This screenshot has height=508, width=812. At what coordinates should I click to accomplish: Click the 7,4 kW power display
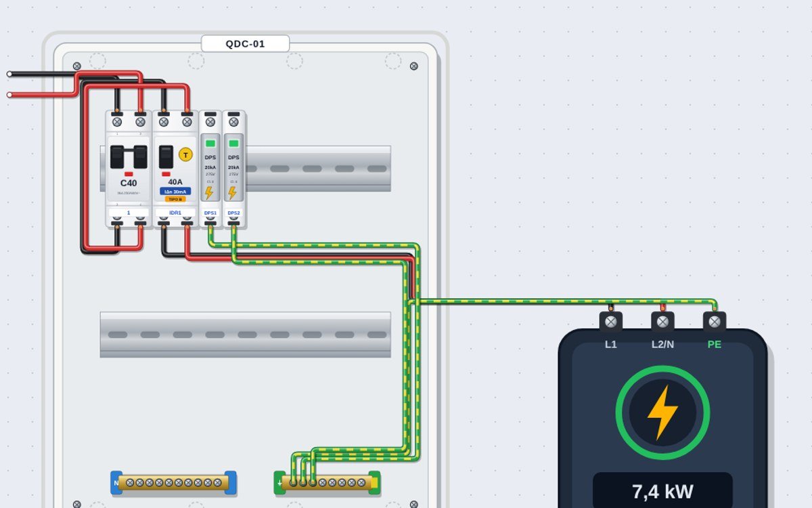click(662, 491)
